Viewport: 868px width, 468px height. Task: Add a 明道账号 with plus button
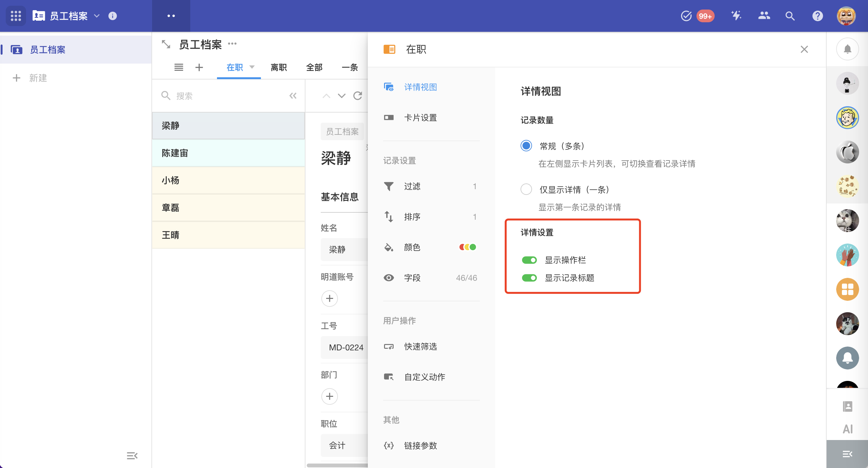tap(330, 298)
